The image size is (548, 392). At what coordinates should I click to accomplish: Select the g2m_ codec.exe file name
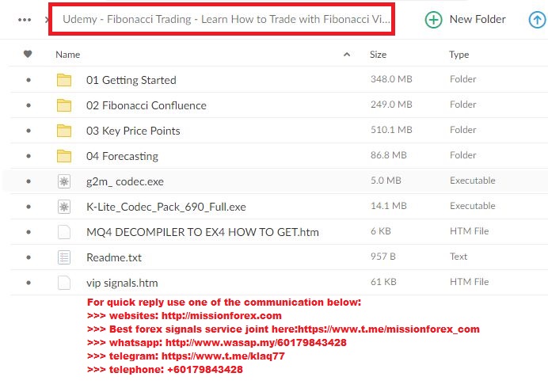point(125,181)
